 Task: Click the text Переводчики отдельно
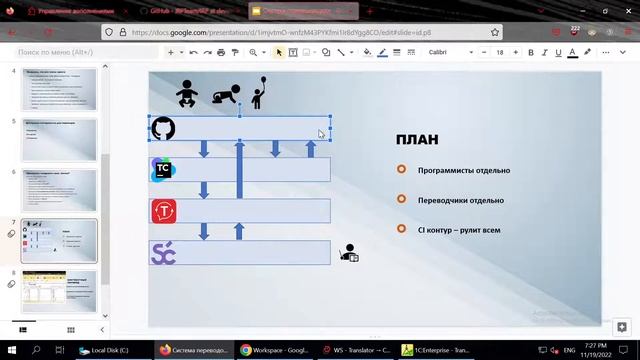461,200
